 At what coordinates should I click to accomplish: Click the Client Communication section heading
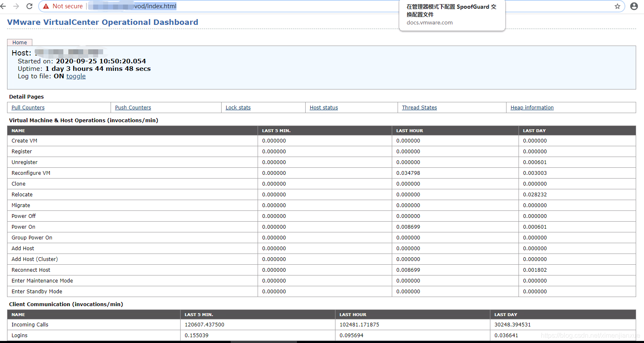tap(66, 304)
